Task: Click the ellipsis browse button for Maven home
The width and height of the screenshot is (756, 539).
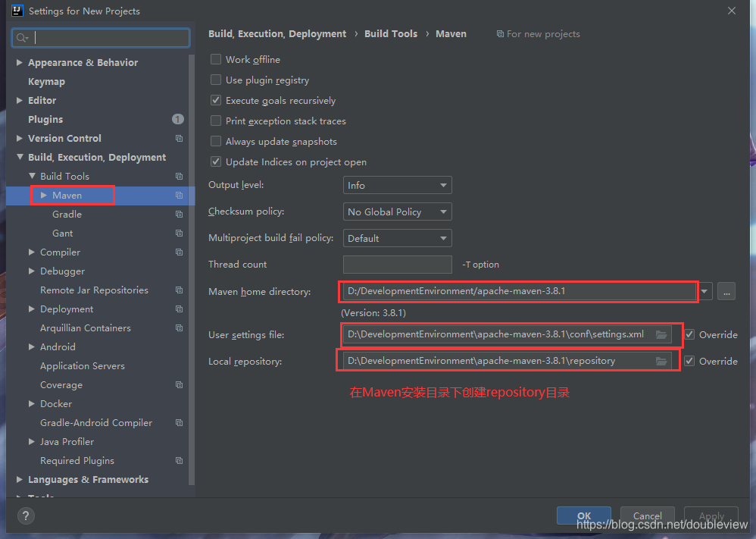Action: coord(726,291)
